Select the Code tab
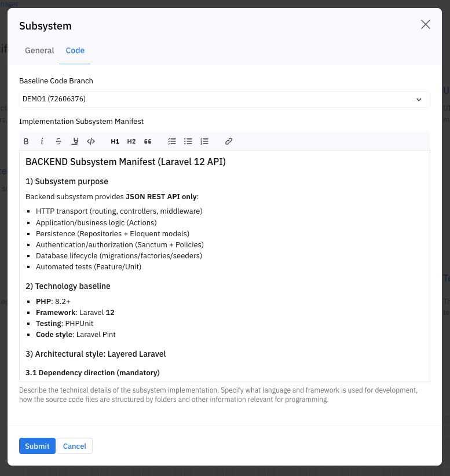This screenshot has width=450, height=476. (75, 50)
